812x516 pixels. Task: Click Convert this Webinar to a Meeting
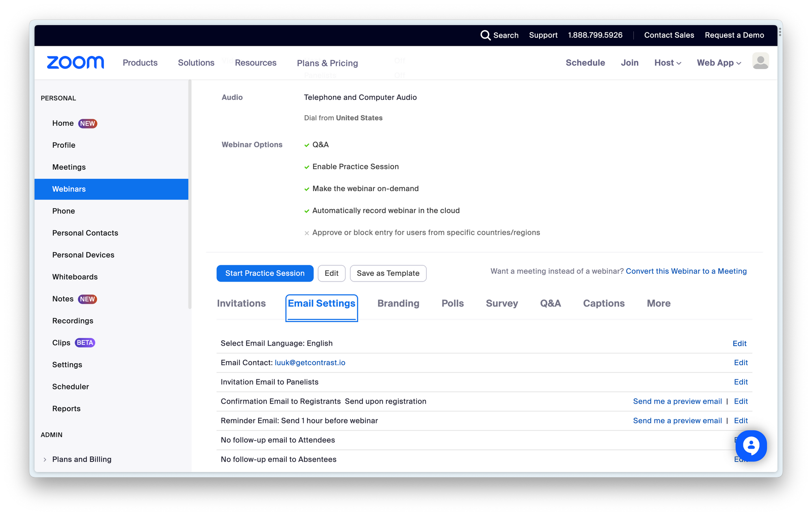coord(686,271)
